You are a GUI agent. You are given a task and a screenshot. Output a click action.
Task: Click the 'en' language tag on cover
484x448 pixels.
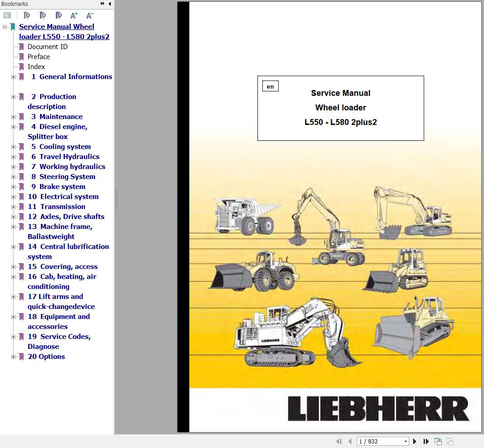(x=271, y=86)
